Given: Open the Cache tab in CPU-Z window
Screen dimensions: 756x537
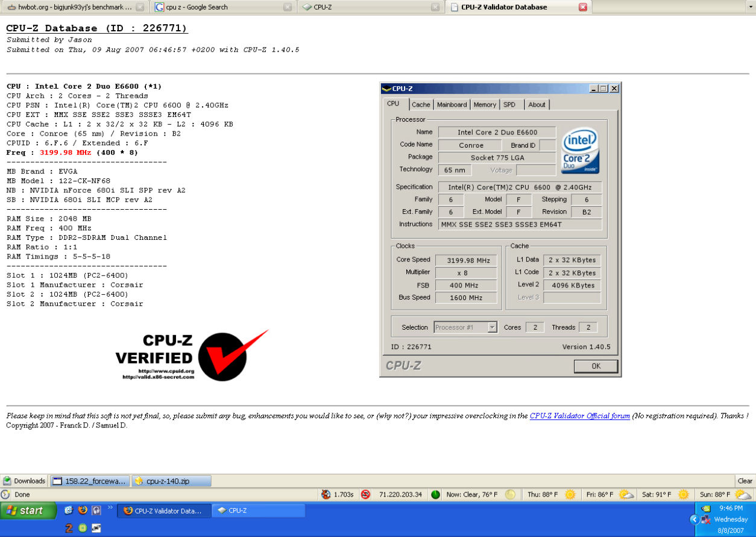Looking at the screenshot, I should 421,105.
